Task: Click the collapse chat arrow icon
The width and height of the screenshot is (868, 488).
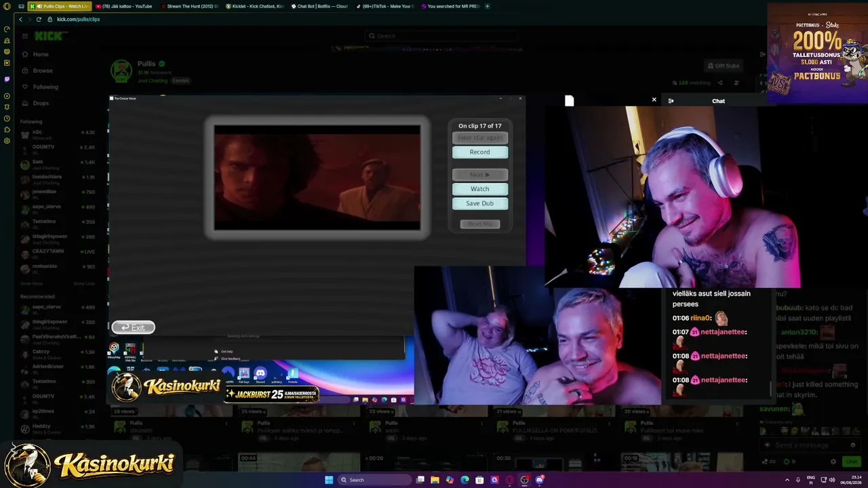Action: 671,101
